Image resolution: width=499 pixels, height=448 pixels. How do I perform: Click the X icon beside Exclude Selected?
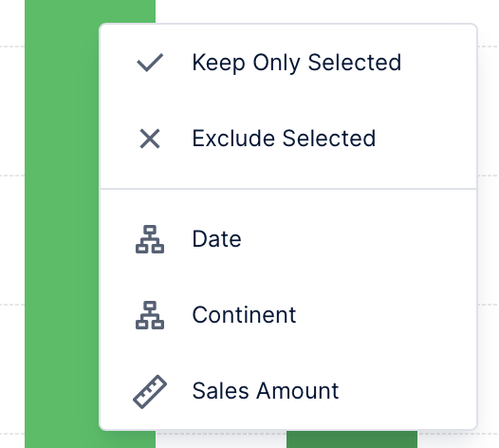(x=150, y=139)
